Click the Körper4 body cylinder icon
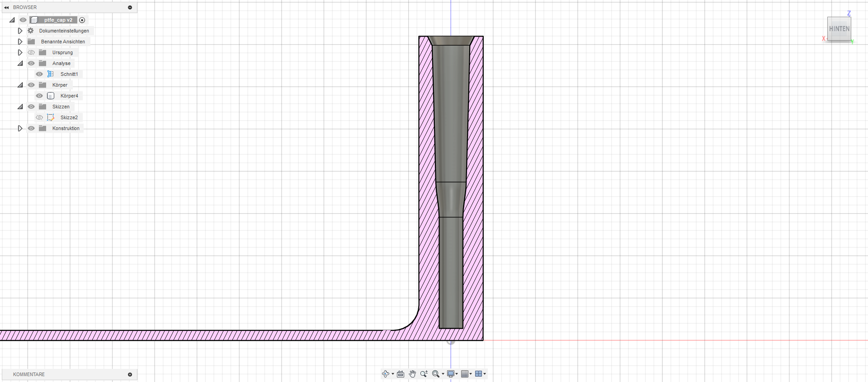The width and height of the screenshot is (868, 382). tap(51, 96)
